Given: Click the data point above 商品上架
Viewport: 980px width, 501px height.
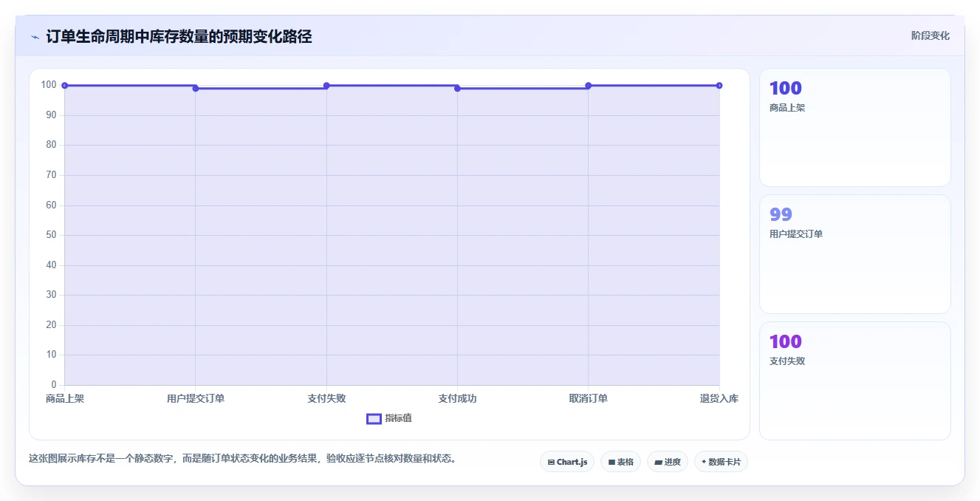Looking at the screenshot, I should [65, 86].
